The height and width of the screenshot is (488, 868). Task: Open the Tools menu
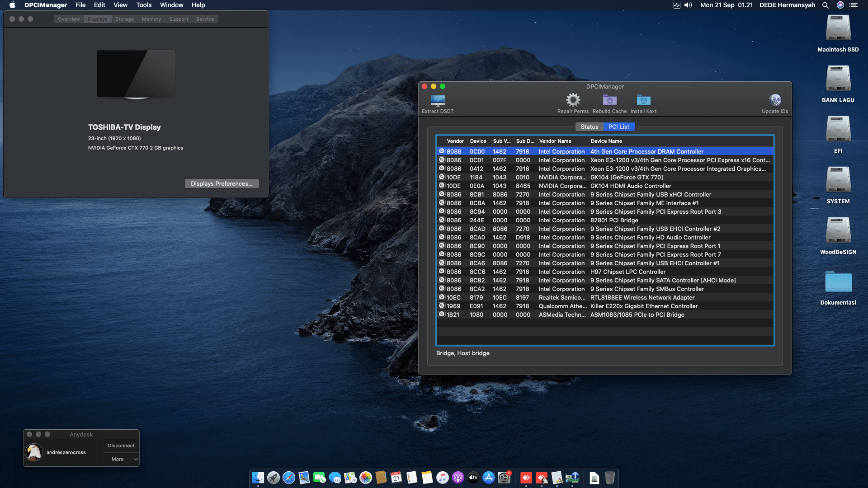pos(144,5)
